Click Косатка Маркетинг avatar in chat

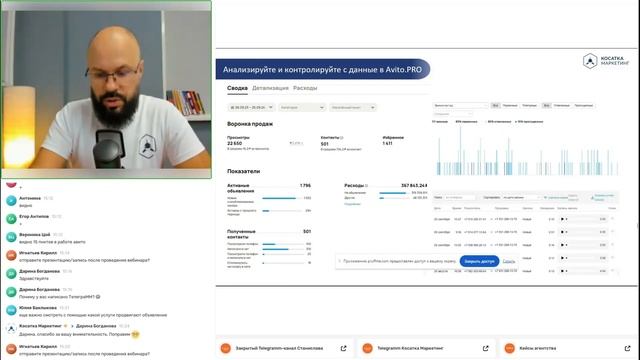[11, 328]
